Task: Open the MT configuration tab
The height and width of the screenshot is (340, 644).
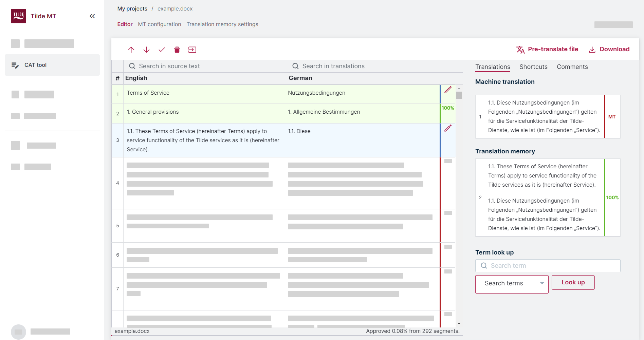Action: pyautogui.click(x=160, y=24)
